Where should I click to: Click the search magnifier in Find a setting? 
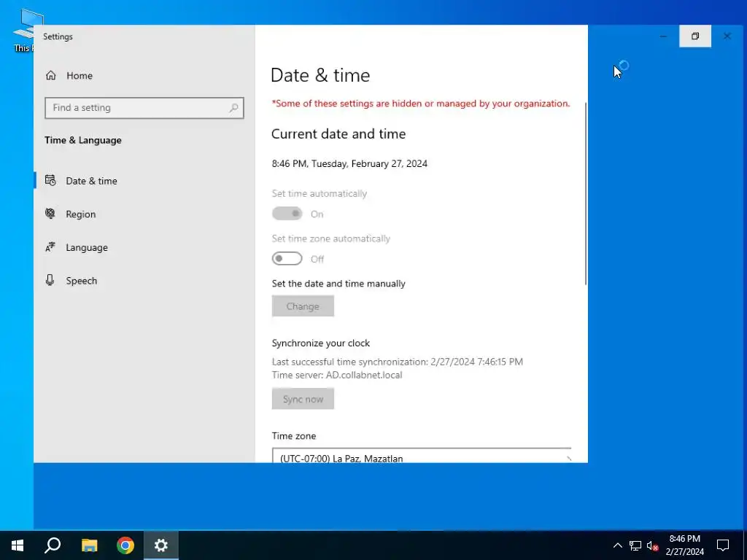pos(233,108)
